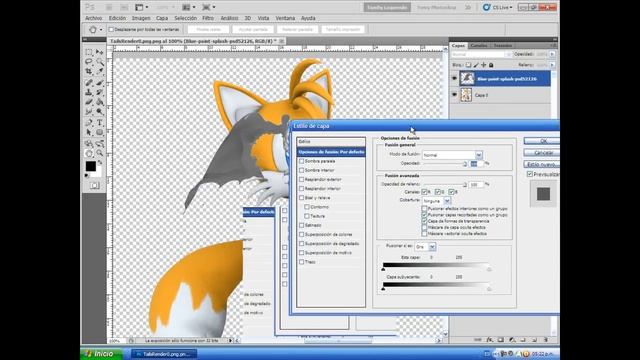Enable Resplandor interior checkbox
This screenshot has height=360, width=640.
click(x=301, y=189)
